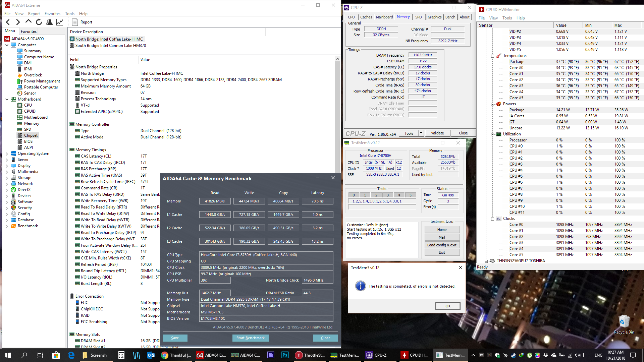Expand the Network tree node

pos(7,184)
